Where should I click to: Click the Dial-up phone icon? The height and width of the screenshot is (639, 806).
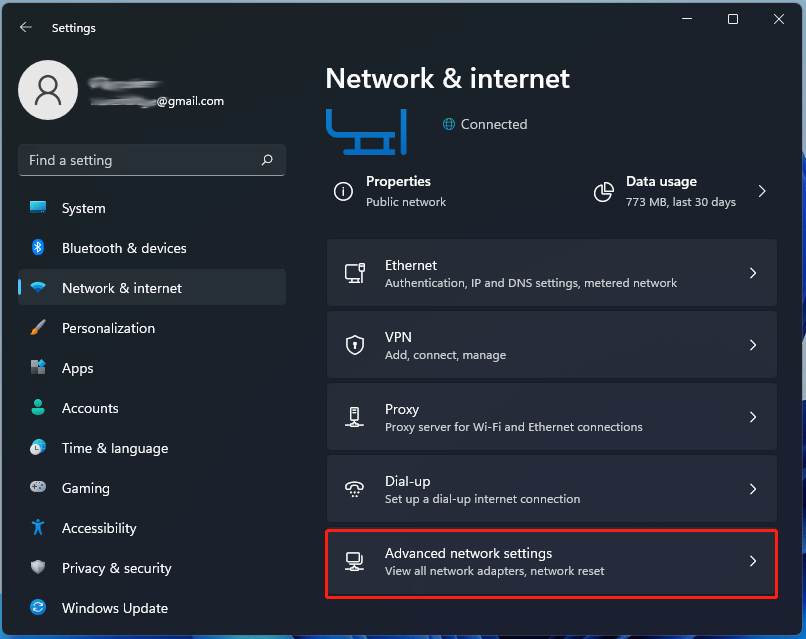point(355,489)
